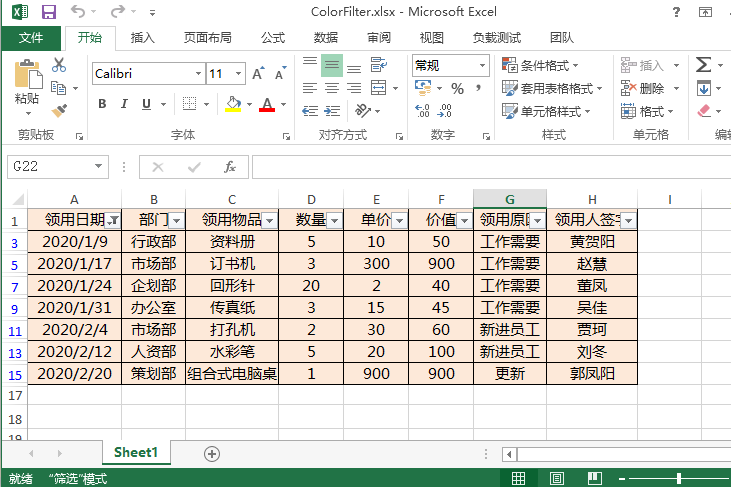This screenshot has height=487, width=731.
Task: Save the workbook with the floppy disk icon
Action: (x=48, y=12)
